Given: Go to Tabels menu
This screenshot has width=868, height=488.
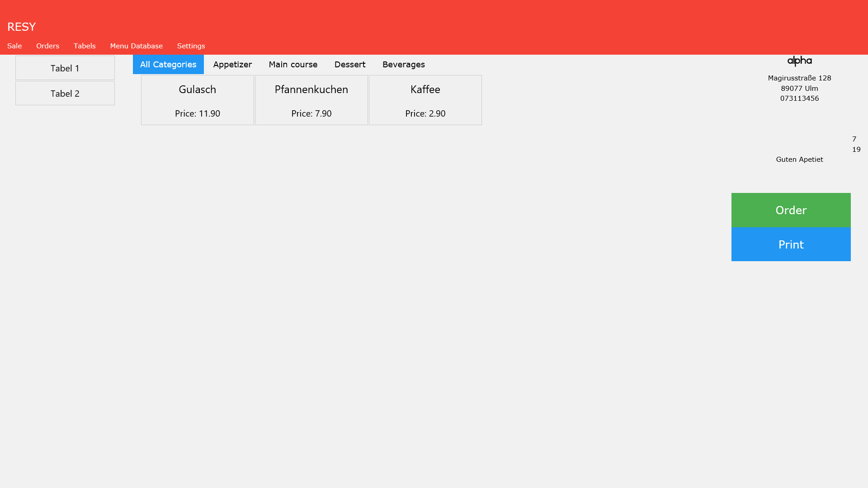Looking at the screenshot, I should pos(85,46).
